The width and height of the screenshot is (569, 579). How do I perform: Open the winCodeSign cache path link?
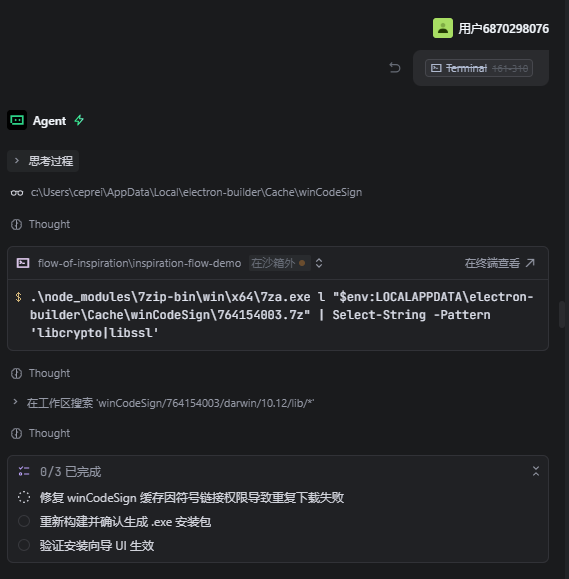pos(196,192)
